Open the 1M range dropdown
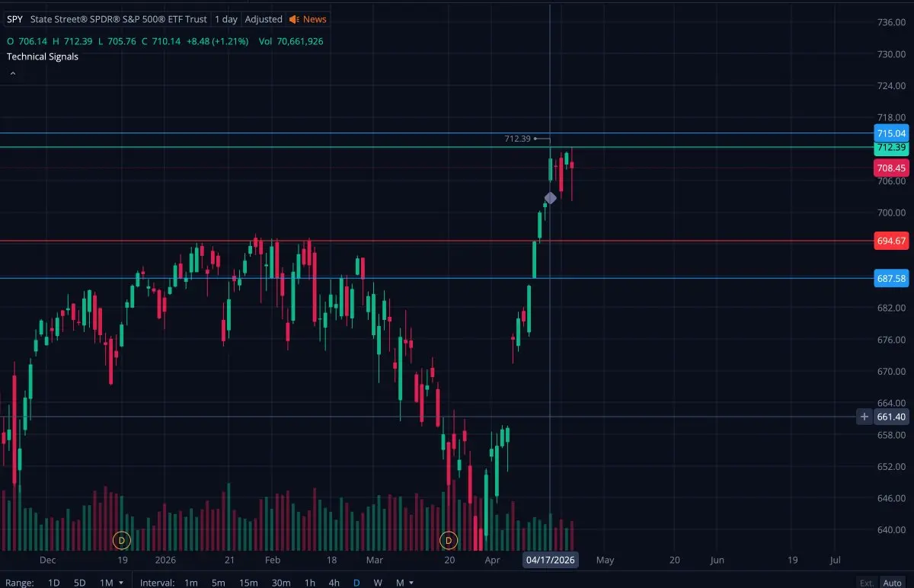The height and width of the screenshot is (588, 914). (111, 583)
